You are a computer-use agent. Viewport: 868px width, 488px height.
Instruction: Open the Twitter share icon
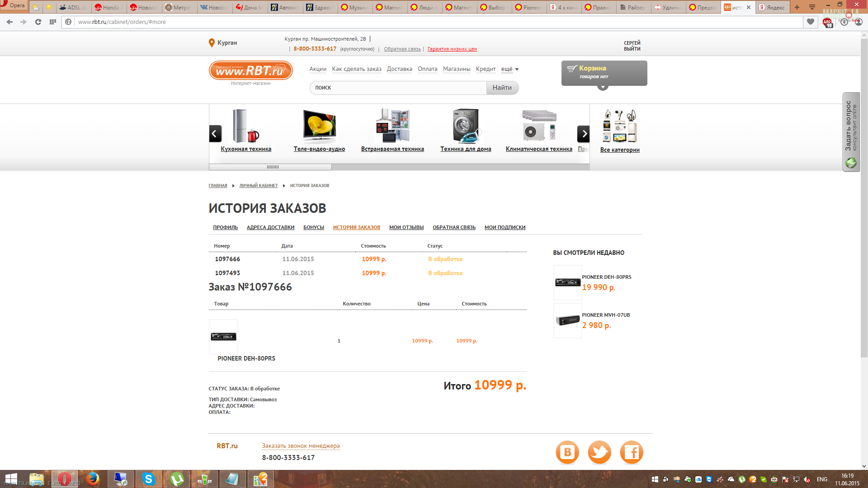point(599,452)
